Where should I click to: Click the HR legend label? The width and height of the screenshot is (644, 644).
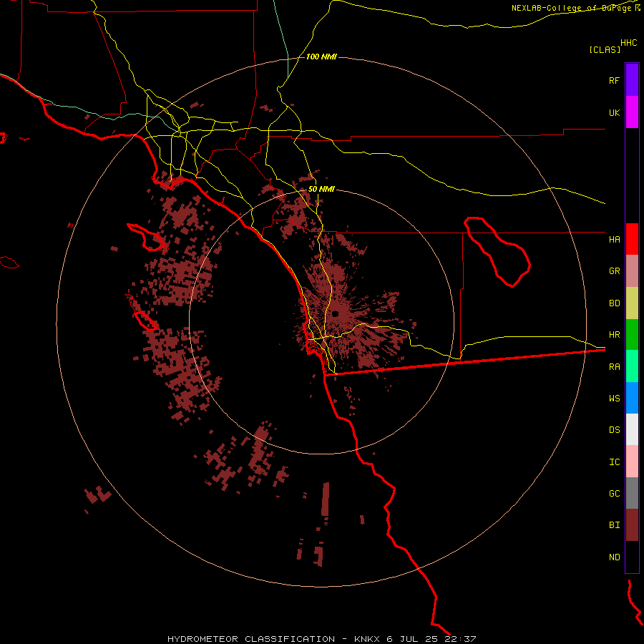pyautogui.click(x=614, y=335)
